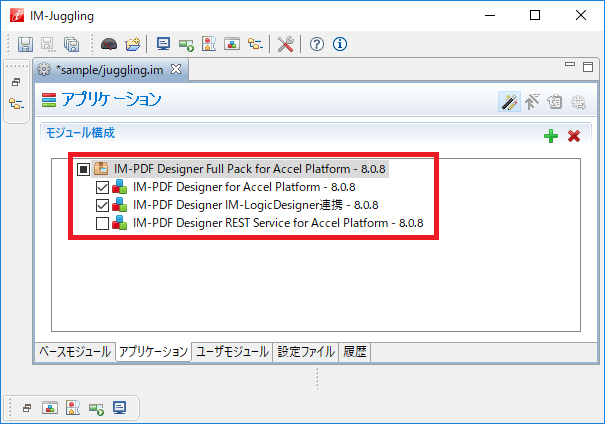Viewport: 605px width, 424px height.
Task: Toggle IM-PDF Designer Full Pack checkbox
Action: coord(83,169)
